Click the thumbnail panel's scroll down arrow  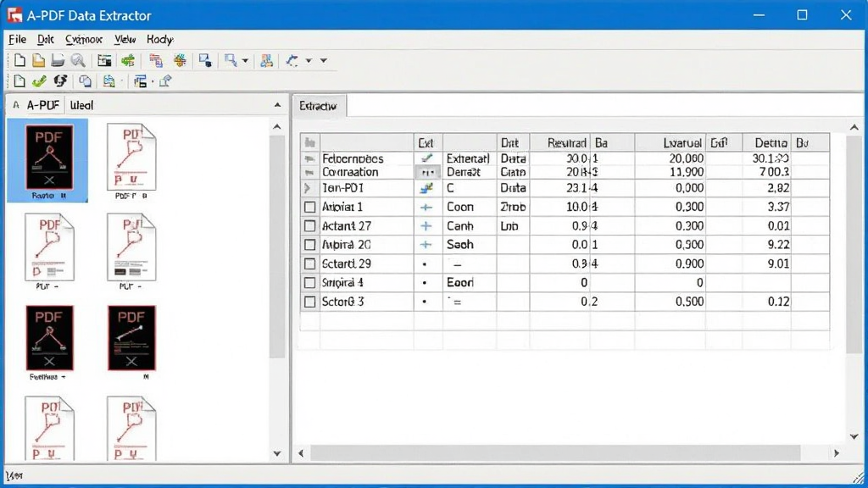tap(277, 454)
